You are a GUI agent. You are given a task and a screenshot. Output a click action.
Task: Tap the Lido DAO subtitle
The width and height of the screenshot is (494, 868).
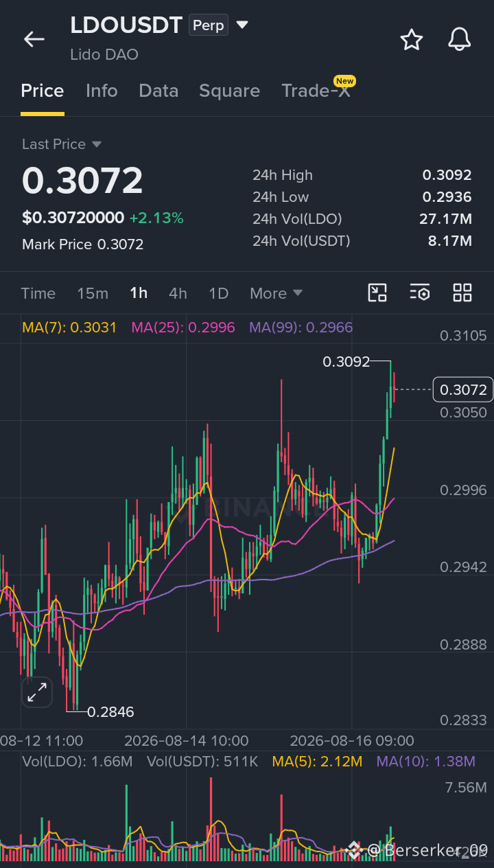coord(104,54)
